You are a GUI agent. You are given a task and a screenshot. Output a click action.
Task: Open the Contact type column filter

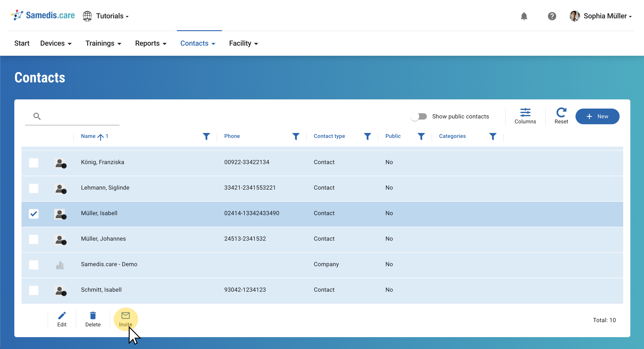[367, 136]
